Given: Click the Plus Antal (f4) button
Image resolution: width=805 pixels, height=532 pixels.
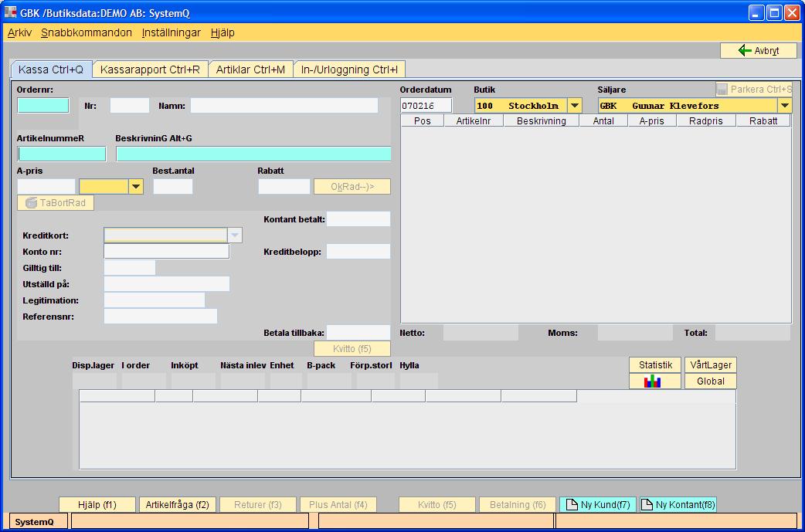Looking at the screenshot, I should [338, 505].
